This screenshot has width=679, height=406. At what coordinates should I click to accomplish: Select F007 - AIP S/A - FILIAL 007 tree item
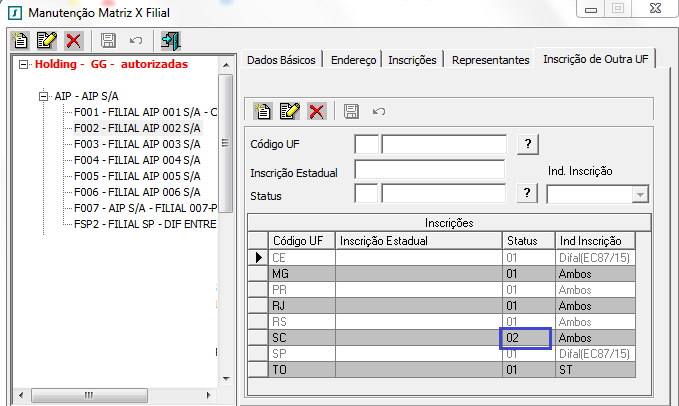tap(146, 208)
